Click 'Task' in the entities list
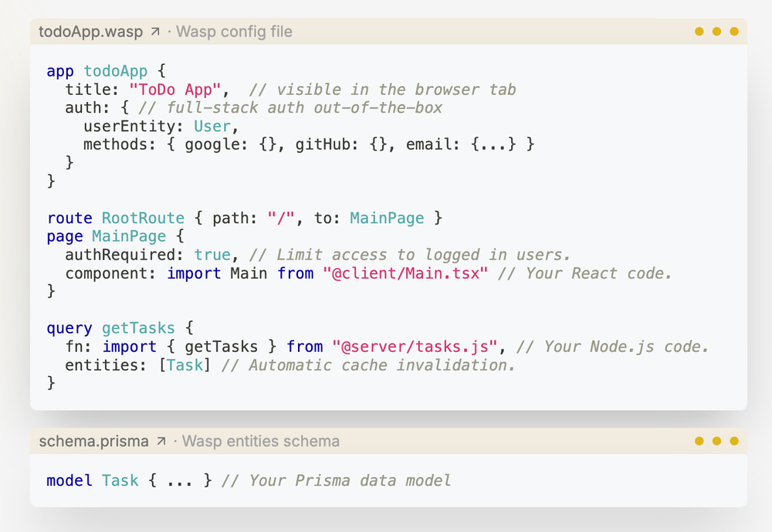Screen dimensions: 772x532 (x=185, y=365)
